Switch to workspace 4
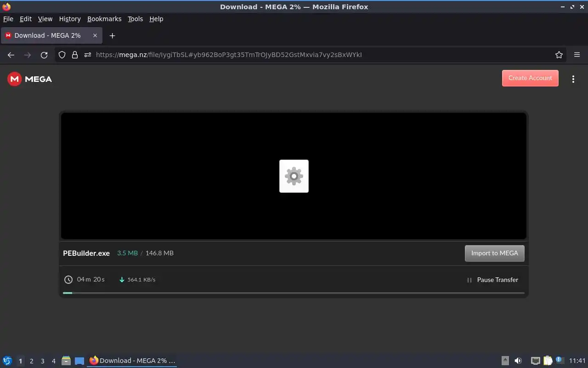 [x=53, y=361]
